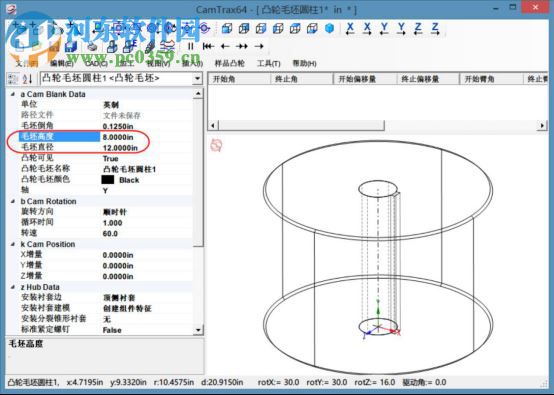554x395 pixels.
Task: Click the toolbar icon marked with letter E
Action: (130, 46)
